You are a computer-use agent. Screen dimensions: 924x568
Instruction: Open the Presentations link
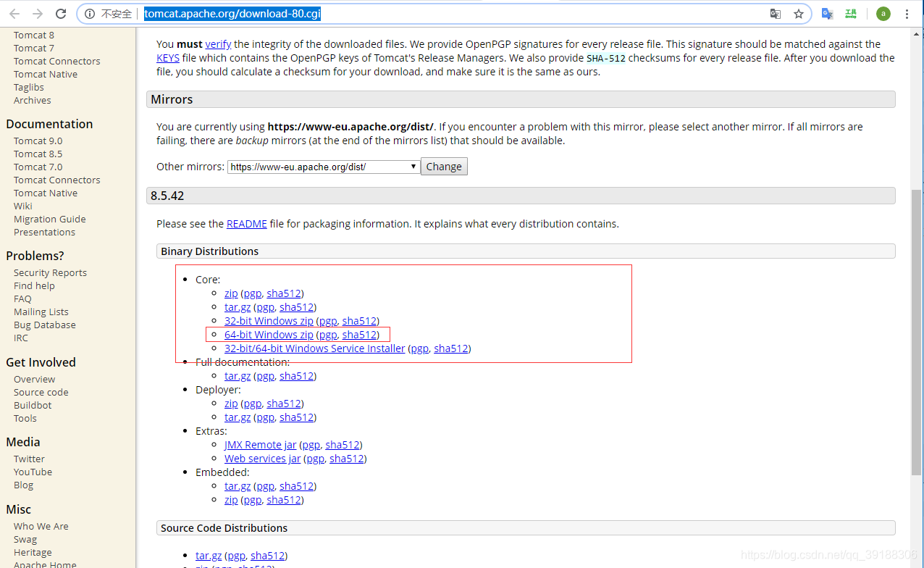[45, 232]
